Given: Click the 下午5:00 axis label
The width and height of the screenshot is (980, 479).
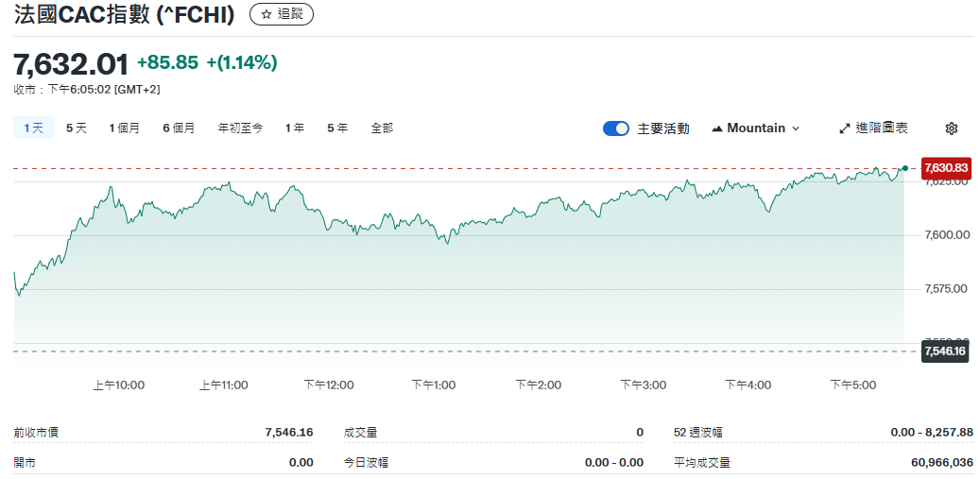Looking at the screenshot, I should (853, 385).
